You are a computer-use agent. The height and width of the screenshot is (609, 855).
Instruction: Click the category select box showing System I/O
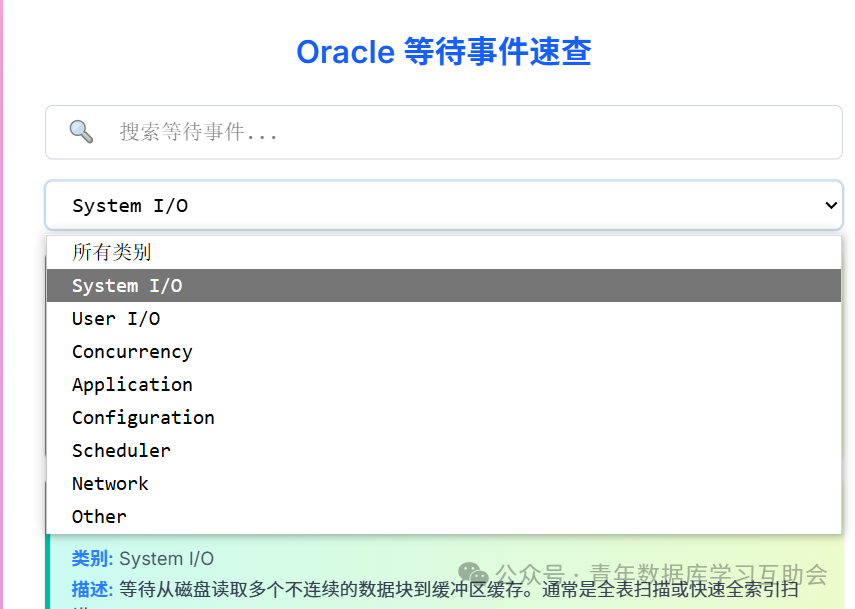click(x=444, y=206)
